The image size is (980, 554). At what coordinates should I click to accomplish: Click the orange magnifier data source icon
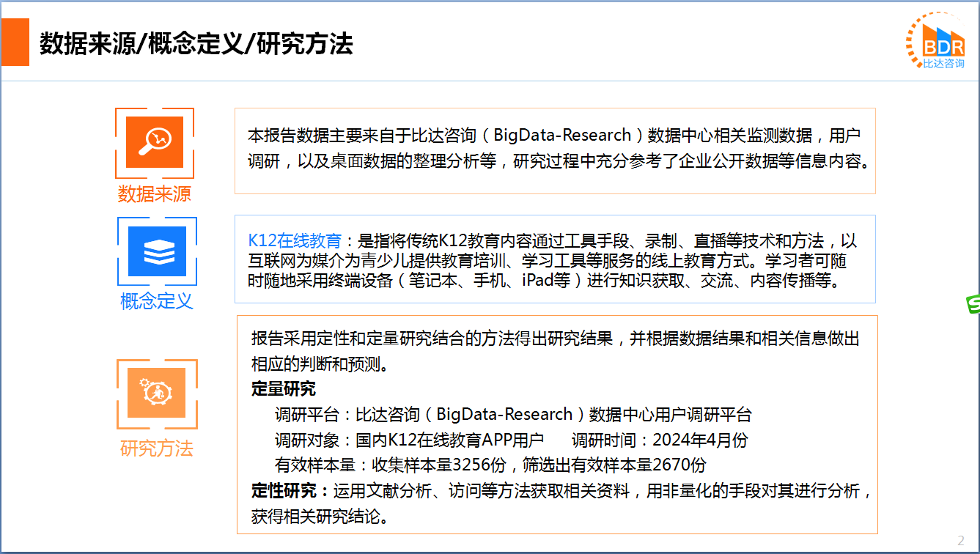click(x=155, y=142)
